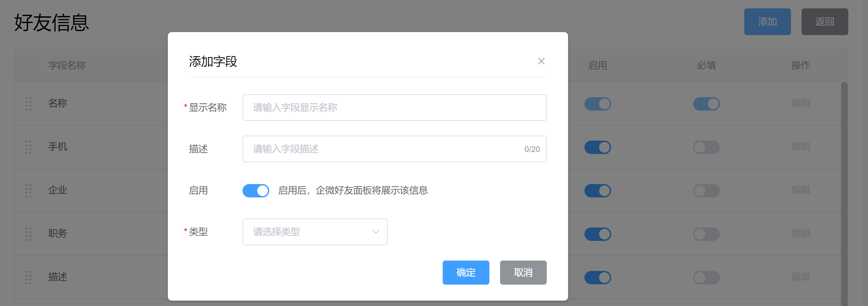Focus the 显示名称 input field

tap(394, 108)
